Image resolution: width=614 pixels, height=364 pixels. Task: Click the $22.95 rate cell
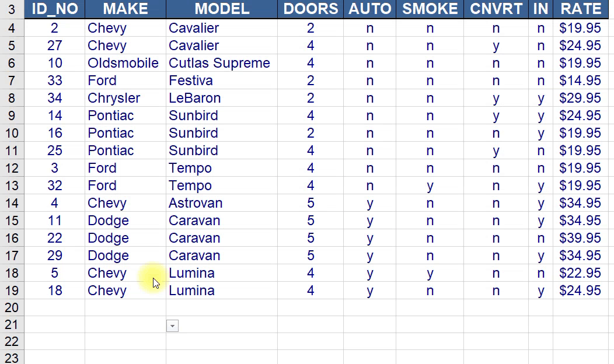tap(580, 273)
